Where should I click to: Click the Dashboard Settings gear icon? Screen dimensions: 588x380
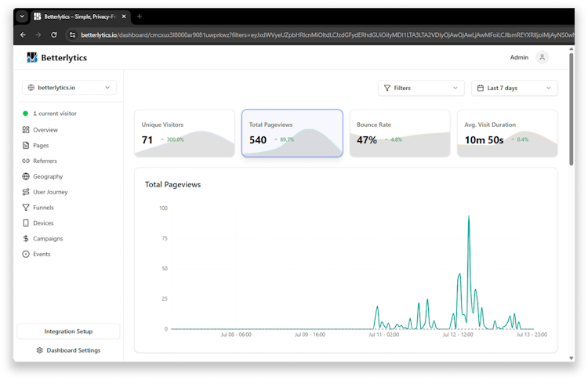click(x=39, y=350)
